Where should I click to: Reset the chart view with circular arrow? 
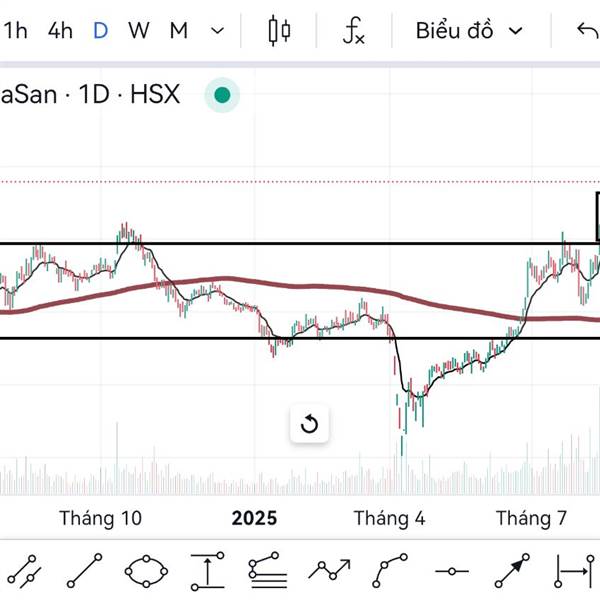[309, 425]
